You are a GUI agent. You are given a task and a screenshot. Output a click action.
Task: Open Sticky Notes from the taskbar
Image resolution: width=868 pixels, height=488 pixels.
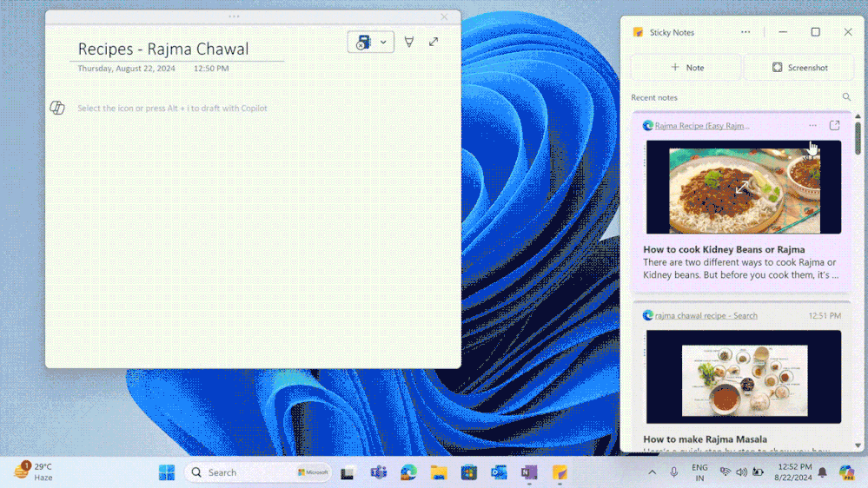560,472
